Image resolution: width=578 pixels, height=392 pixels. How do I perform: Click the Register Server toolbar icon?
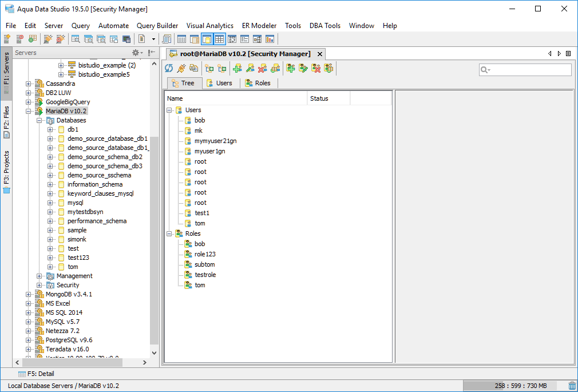click(7, 39)
